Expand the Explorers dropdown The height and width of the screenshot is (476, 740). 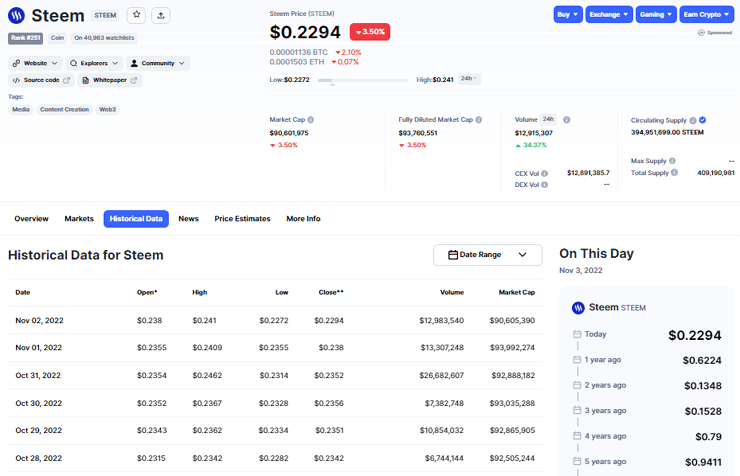(94, 63)
